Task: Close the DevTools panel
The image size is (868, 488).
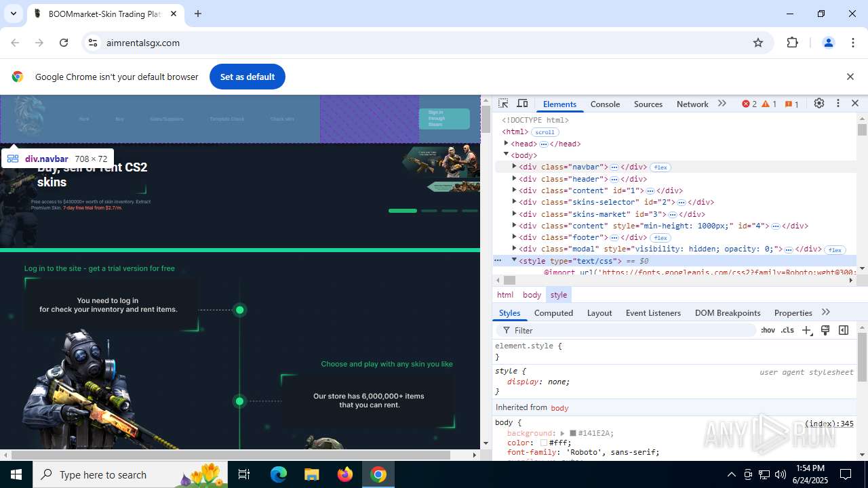Action: tap(855, 104)
